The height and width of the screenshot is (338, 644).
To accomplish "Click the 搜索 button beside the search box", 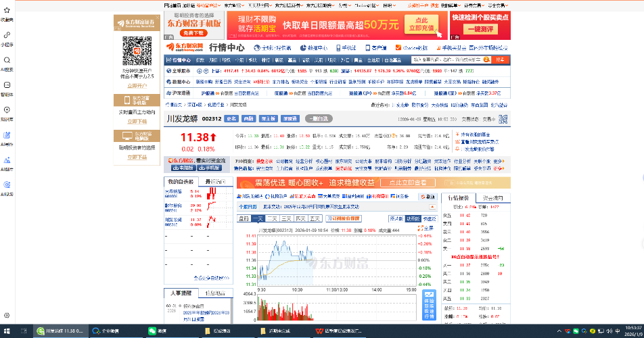I will point(501,60).
